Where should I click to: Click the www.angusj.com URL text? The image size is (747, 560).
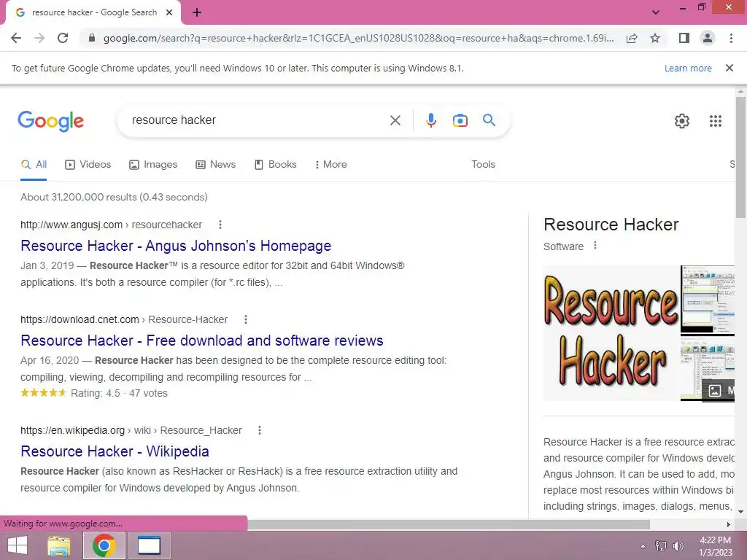pyautogui.click(x=71, y=225)
